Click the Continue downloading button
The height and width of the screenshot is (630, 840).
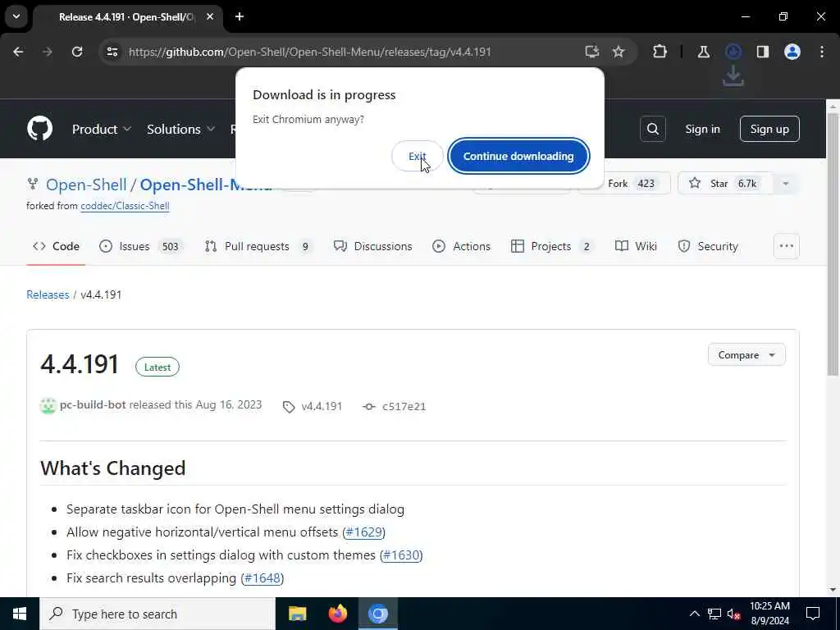pos(518,156)
